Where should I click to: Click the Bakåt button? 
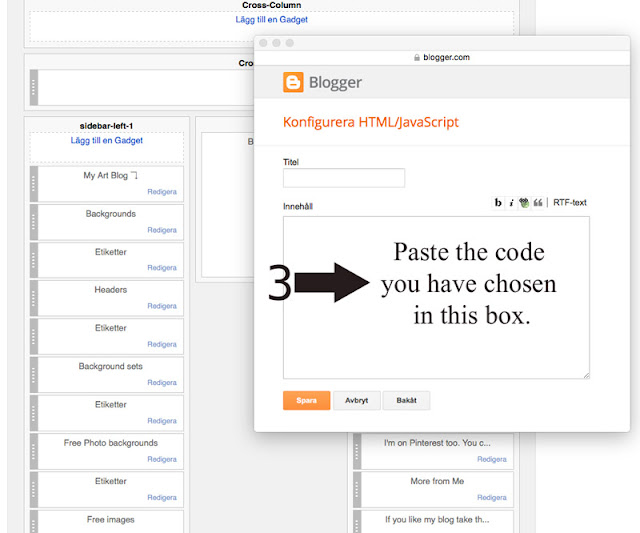pos(407,400)
